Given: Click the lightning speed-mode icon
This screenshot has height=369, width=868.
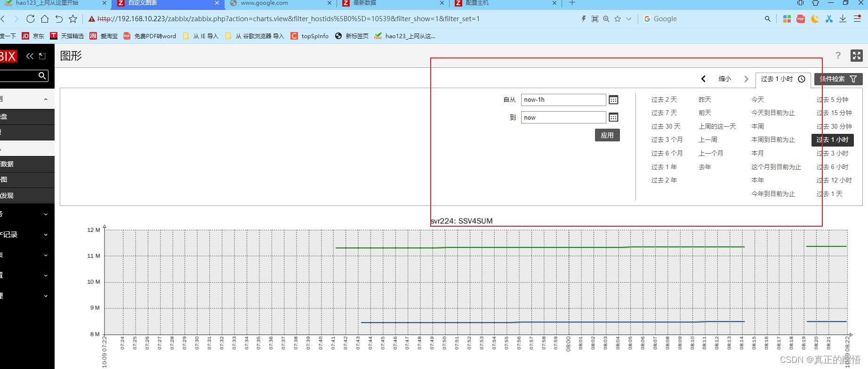Looking at the screenshot, I should (584, 19).
